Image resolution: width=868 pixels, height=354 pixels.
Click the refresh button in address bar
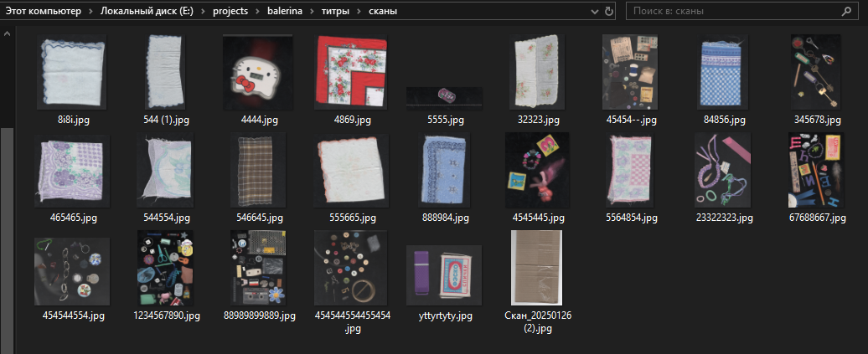[x=609, y=12]
